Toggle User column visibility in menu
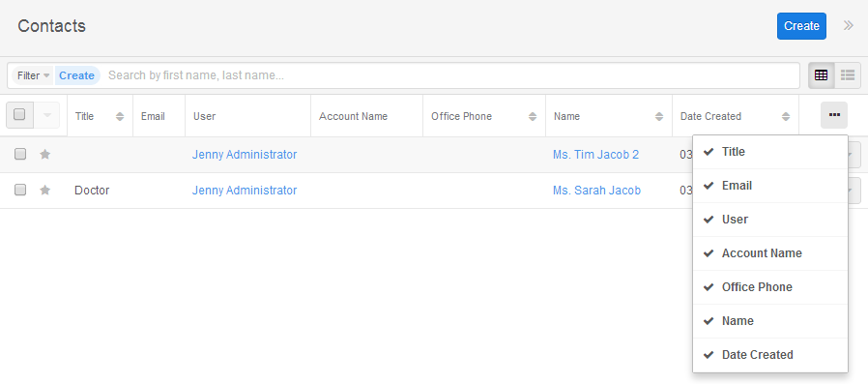Screen dimensions: 868x384 [x=770, y=220]
